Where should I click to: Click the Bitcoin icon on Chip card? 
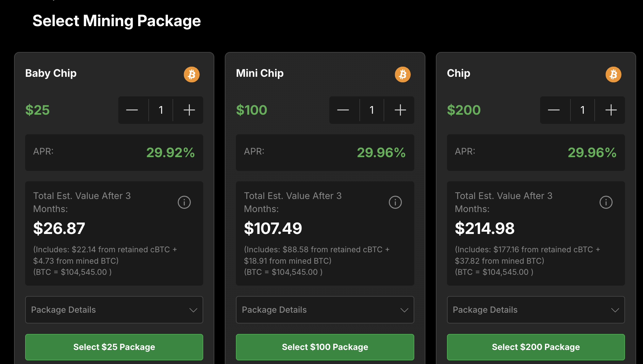point(613,74)
